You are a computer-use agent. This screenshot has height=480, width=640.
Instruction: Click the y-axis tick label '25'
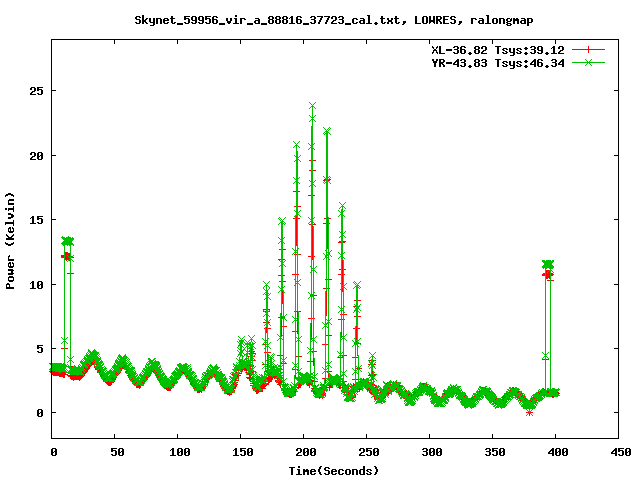[x=36, y=91]
